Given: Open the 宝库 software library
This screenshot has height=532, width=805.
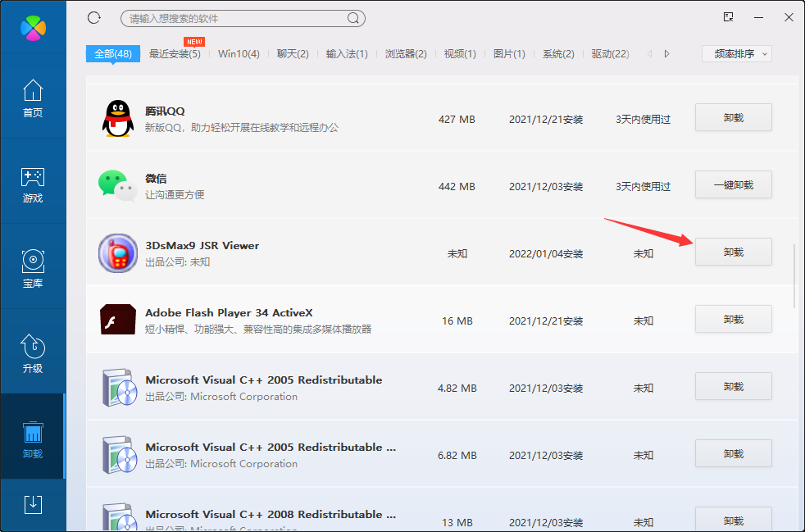Looking at the screenshot, I should (33, 269).
